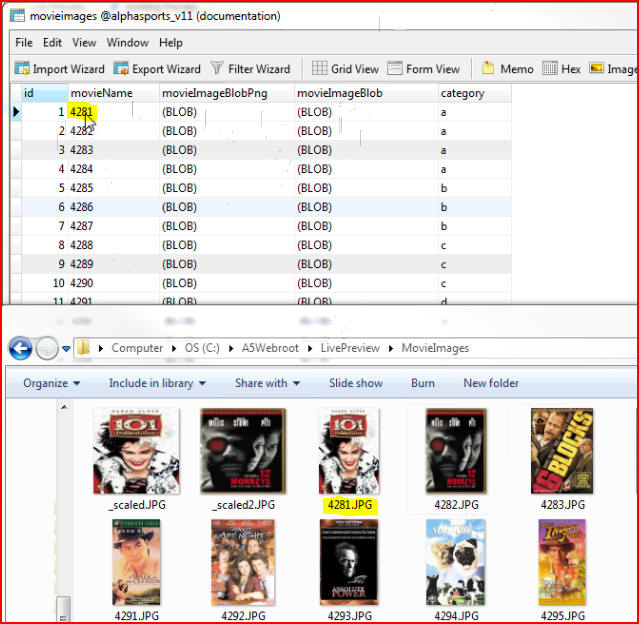Viewport: 639px width, 624px height.
Task: Open the recent locations dropdown arrow
Action: pos(66,349)
